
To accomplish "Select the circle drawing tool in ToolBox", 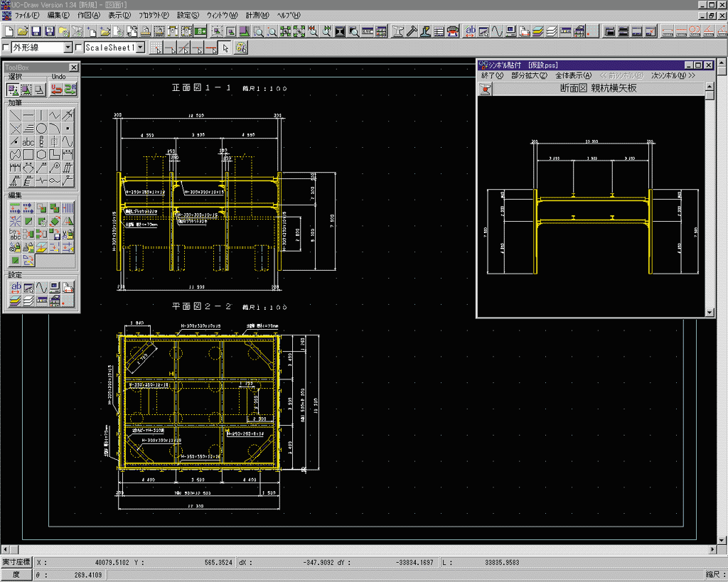I will (42, 129).
